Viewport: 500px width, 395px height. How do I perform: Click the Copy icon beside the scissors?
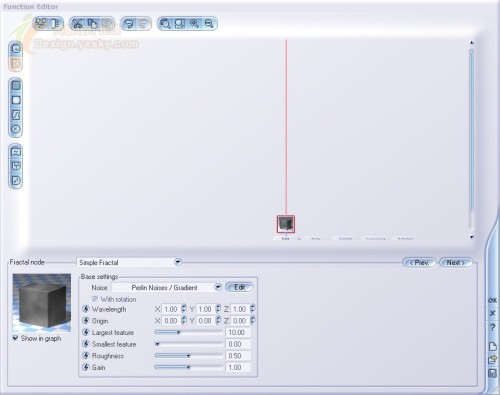coord(92,24)
